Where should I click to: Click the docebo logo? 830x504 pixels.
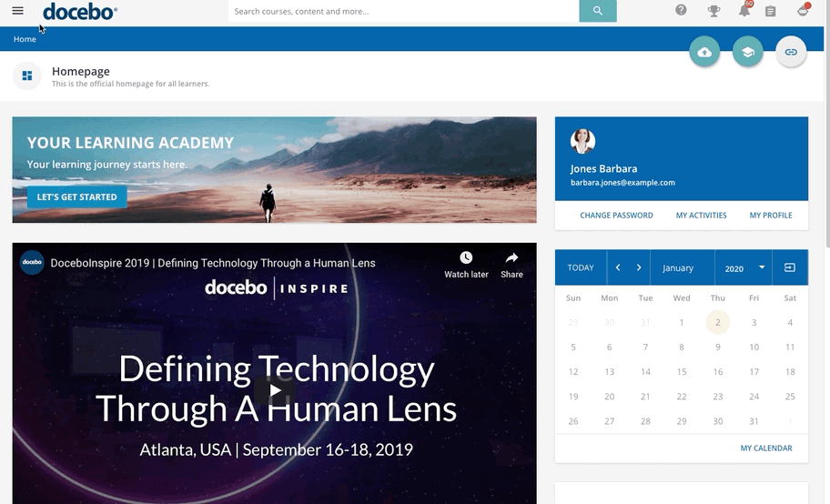click(80, 11)
